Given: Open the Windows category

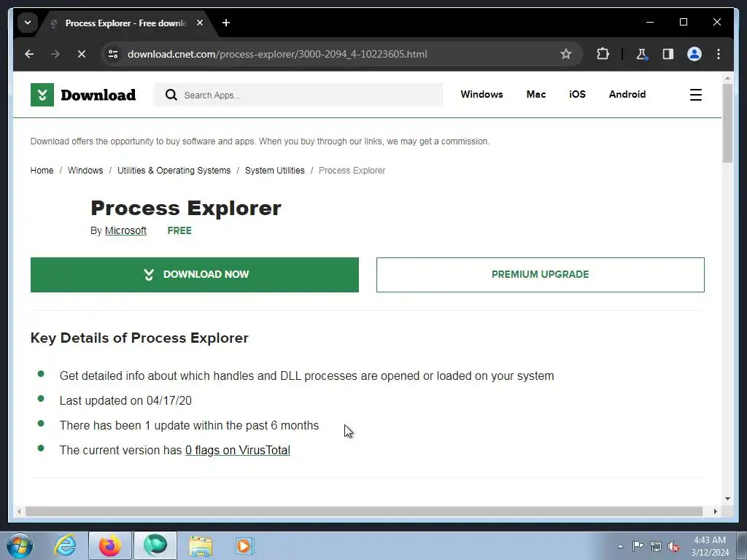Looking at the screenshot, I should pos(481,94).
